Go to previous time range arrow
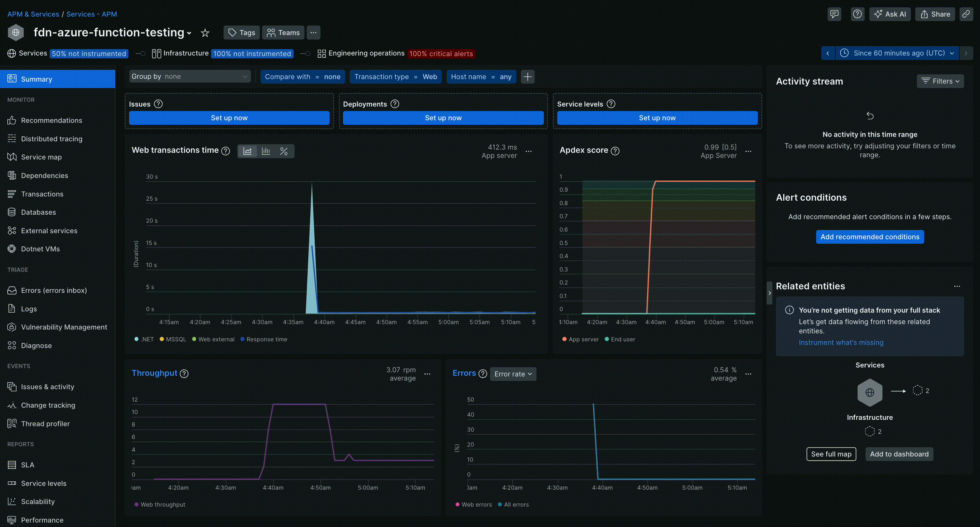This screenshot has height=527, width=980. pos(828,53)
